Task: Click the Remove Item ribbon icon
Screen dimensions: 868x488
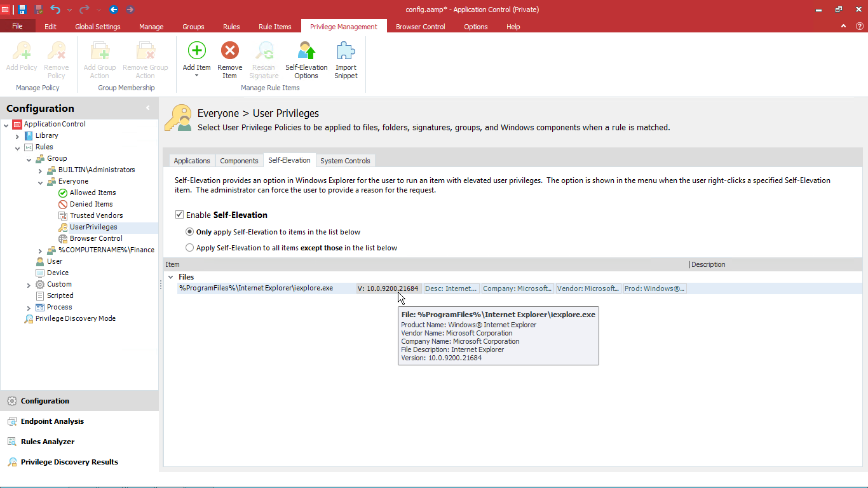Action: click(229, 52)
